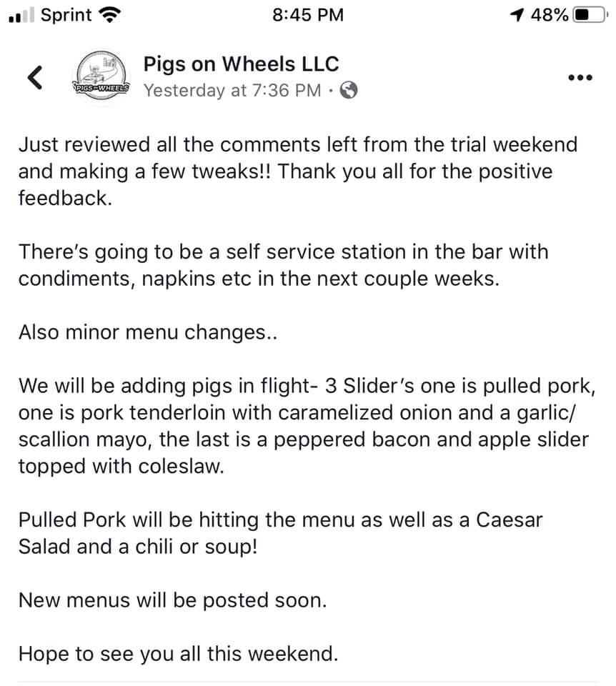Tap the 48% battery percentage
Viewport: 616px width, 686px height.
click(x=548, y=15)
